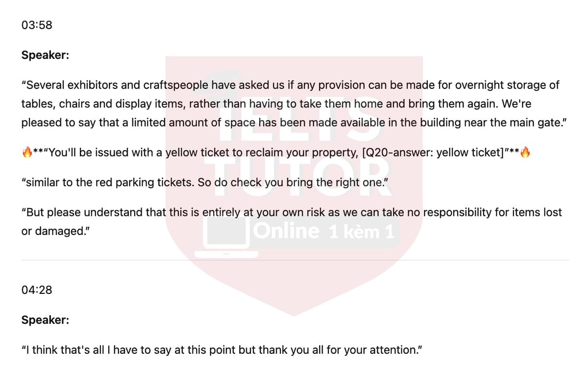This screenshot has height=368, width=588.
Task: Select the 03:58 timestamp
Action: 37,25
